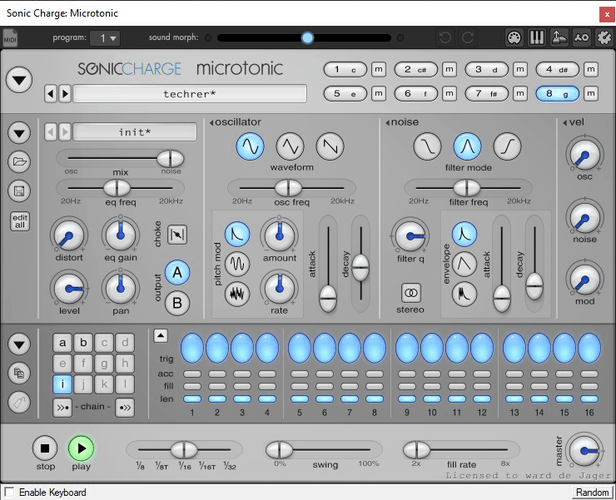Viewport: 616px width, 500px height.
Task: Select the exponential noise envelope shape
Action: [x=464, y=234]
